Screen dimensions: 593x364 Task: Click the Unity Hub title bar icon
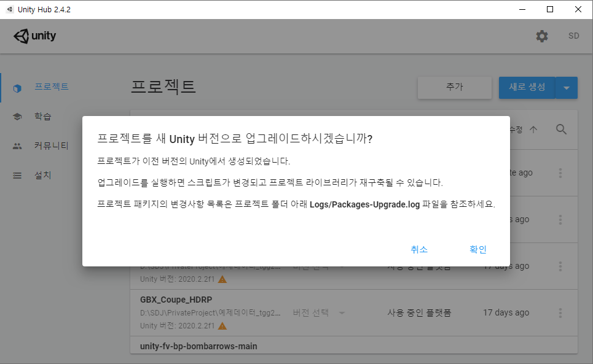tap(10, 9)
